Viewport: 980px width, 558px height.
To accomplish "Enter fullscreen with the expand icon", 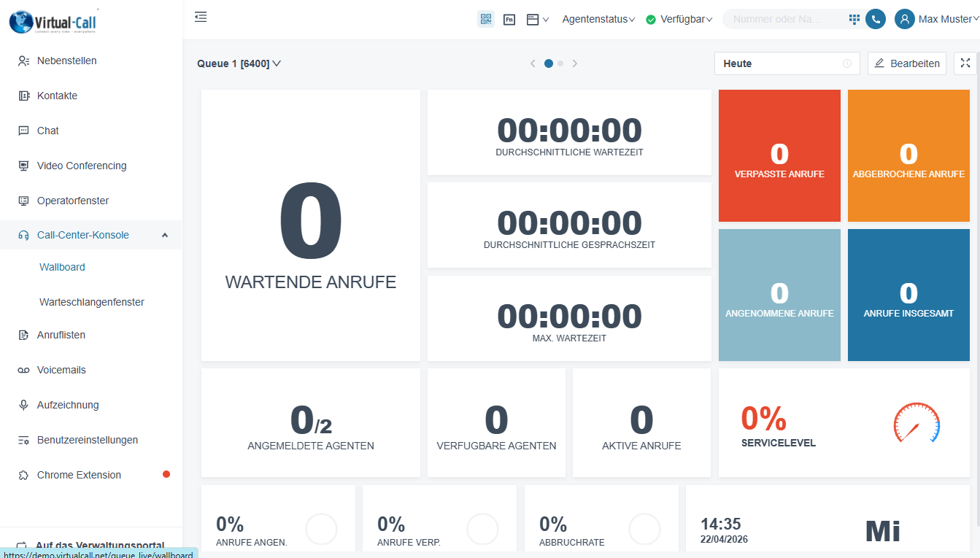I will [965, 63].
